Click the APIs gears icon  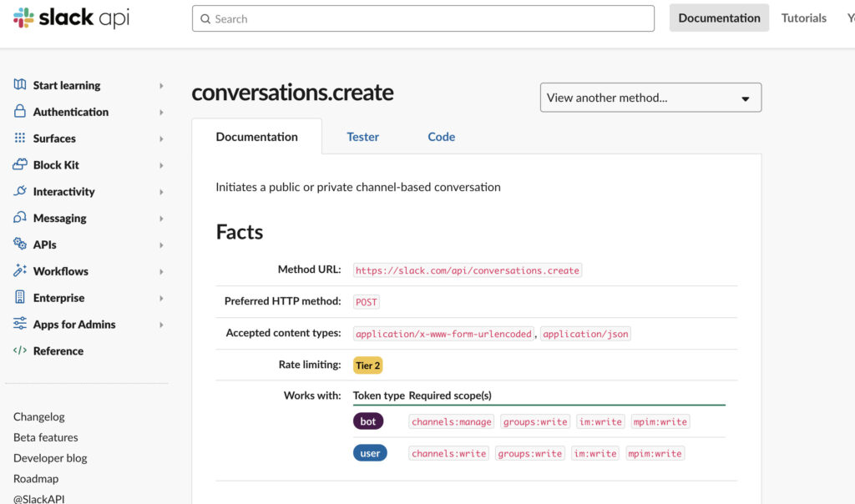[20, 244]
